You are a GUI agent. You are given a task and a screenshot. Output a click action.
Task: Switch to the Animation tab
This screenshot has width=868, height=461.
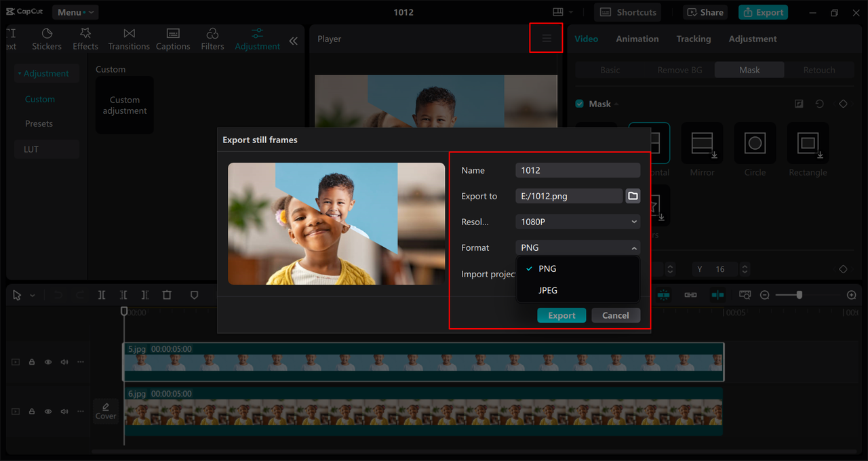point(637,39)
